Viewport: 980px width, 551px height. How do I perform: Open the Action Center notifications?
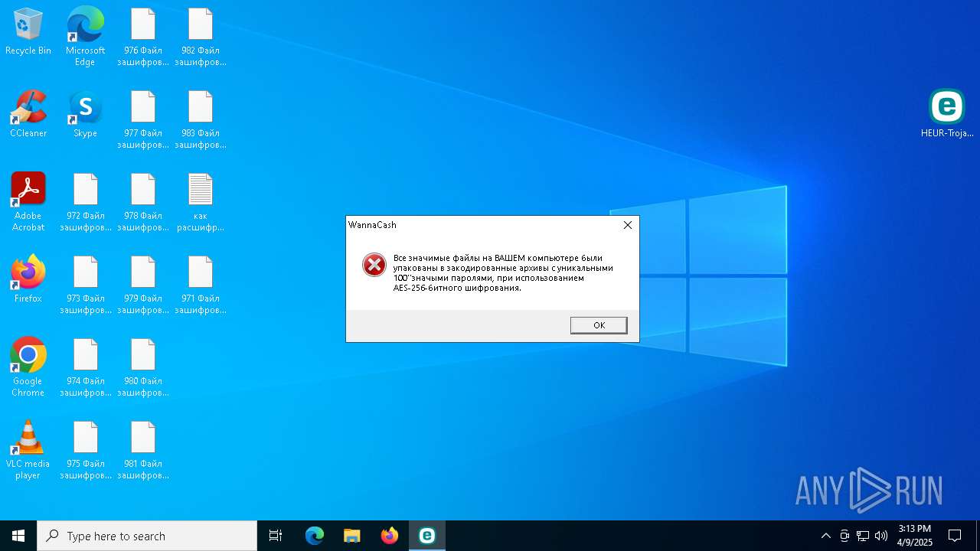pos(955,536)
